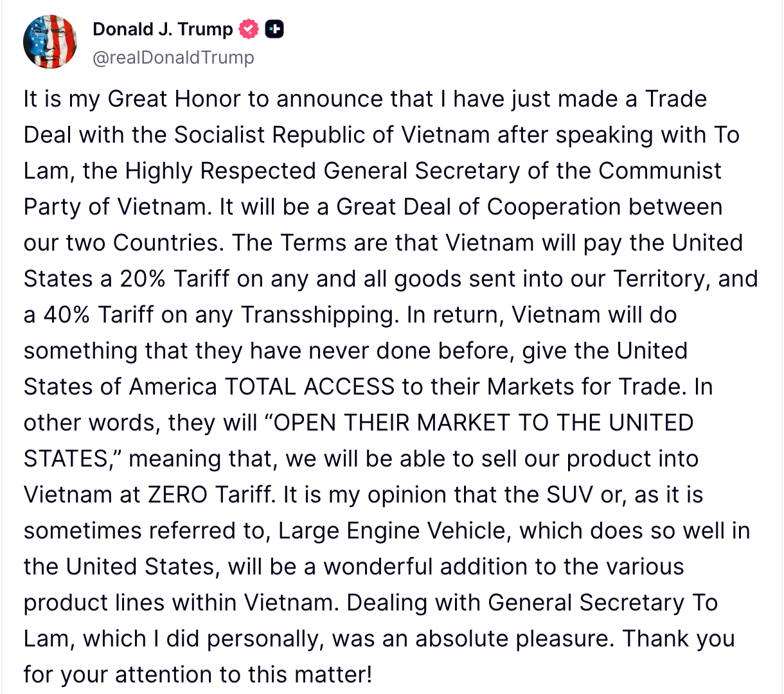Open the Donald J. Trump profile name
The image size is (784, 694).
pos(163,30)
